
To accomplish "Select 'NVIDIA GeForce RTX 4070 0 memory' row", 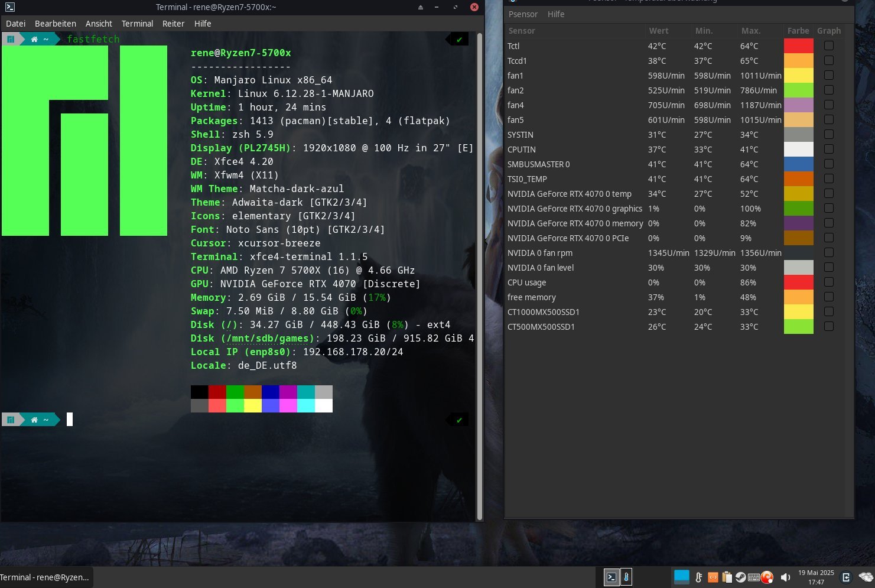I will [675, 223].
